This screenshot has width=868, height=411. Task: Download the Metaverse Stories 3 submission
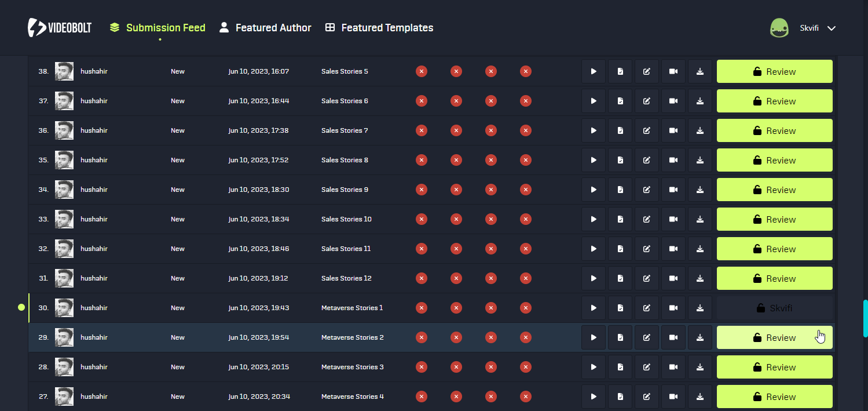(x=700, y=368)
